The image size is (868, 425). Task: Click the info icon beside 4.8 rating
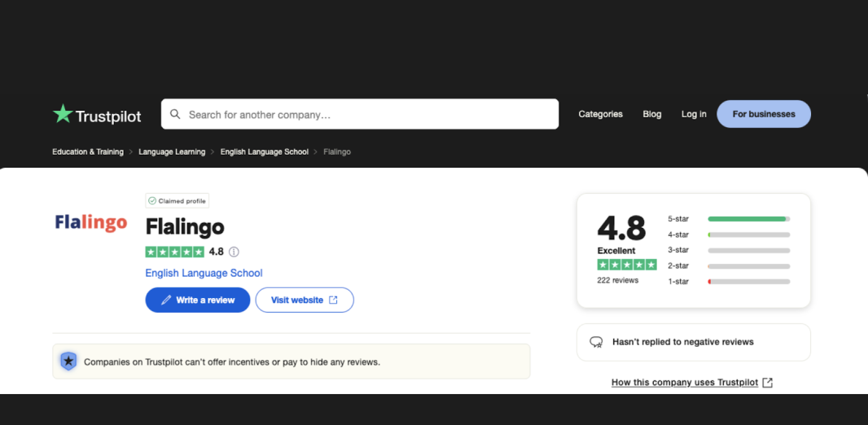(x=235, y=252)
